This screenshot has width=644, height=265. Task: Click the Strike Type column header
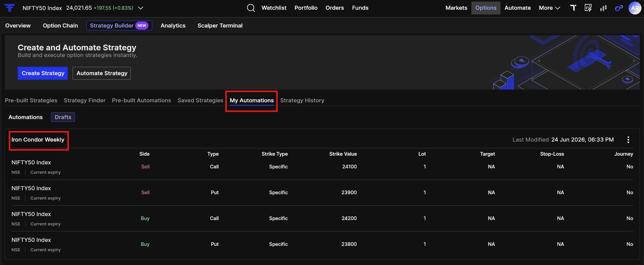click(x=275, y=154)
